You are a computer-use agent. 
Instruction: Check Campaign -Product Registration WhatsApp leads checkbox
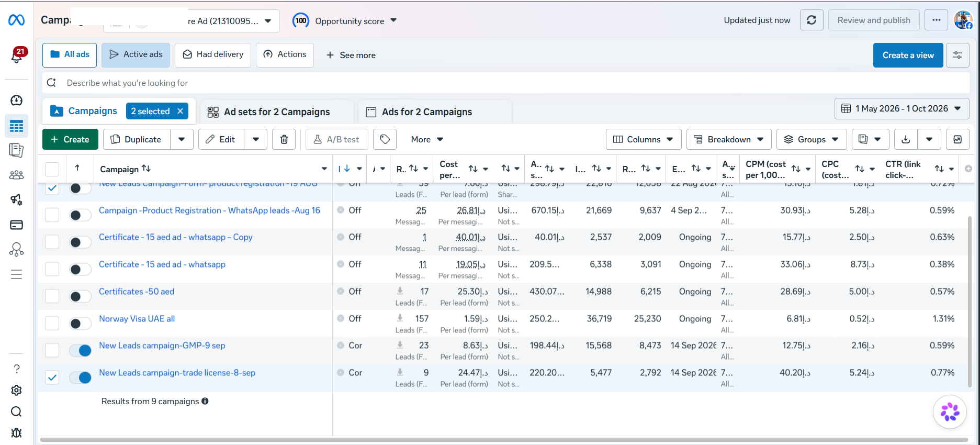point(52,215)
